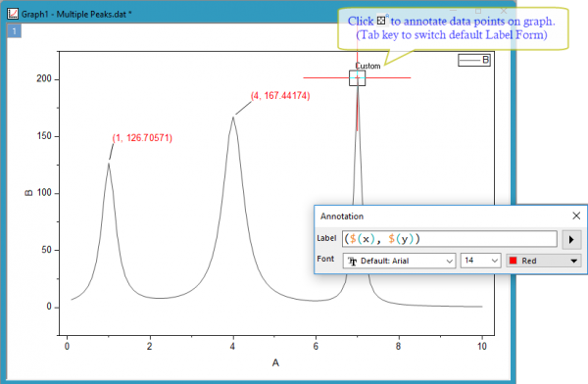
Task: Click the annotation icon in the hint bubble
Action: point(381,21)
